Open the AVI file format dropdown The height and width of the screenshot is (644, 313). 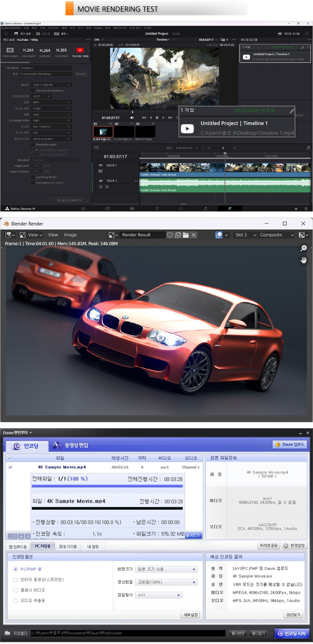[159, 595]
